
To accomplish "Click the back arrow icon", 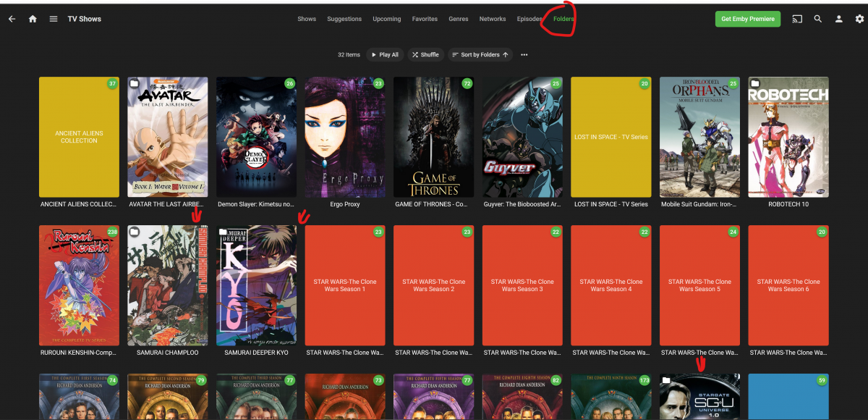I will click(x=12, y=19).
